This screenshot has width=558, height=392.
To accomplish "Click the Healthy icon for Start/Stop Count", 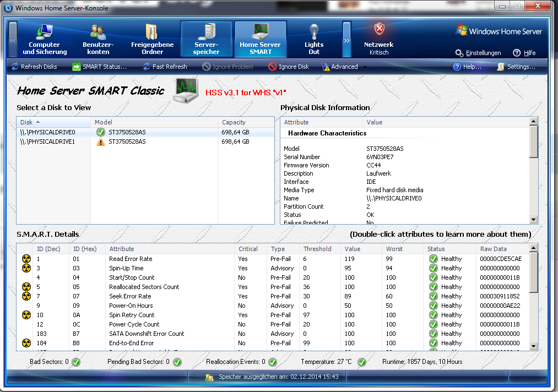I will pos(434,277).
